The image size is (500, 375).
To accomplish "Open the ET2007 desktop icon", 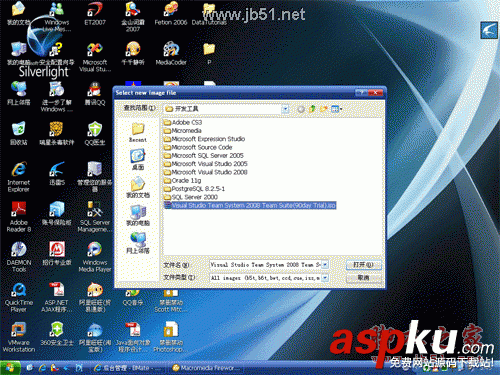I will pos(95,14).
